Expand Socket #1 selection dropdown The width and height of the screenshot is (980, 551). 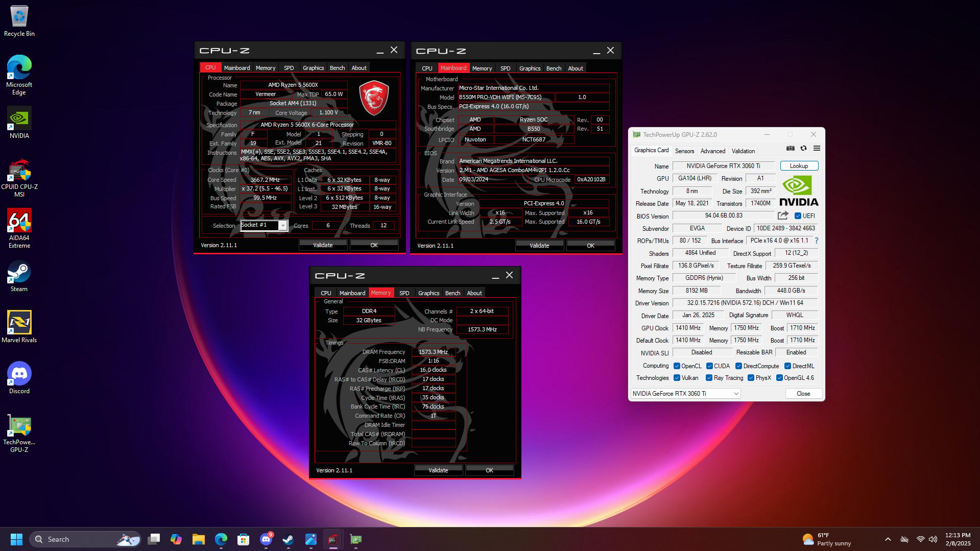[282, 225]
